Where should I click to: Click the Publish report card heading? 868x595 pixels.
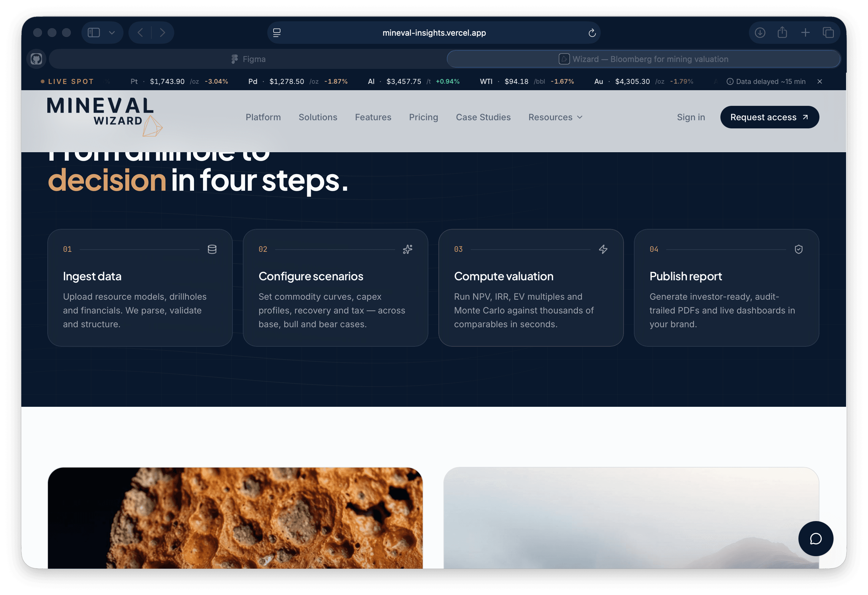685,276
